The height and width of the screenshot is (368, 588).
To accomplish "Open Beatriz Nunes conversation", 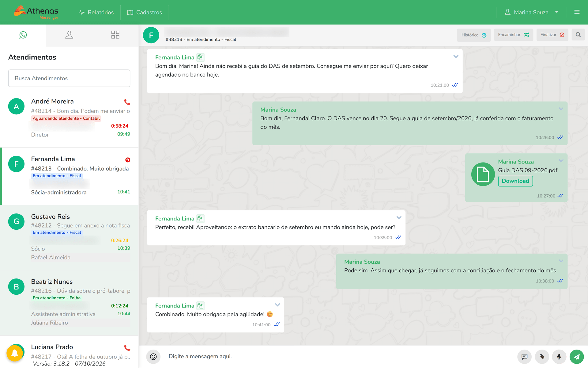I will tap(69, 303).
